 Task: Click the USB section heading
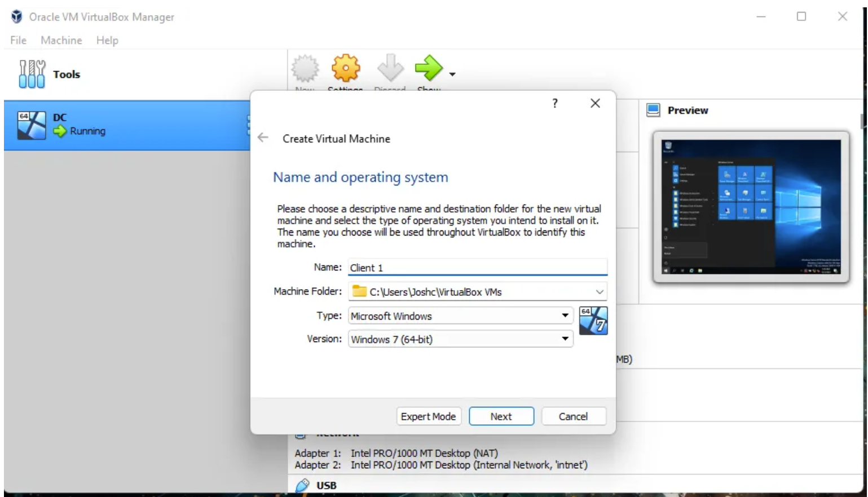(327, 485)
